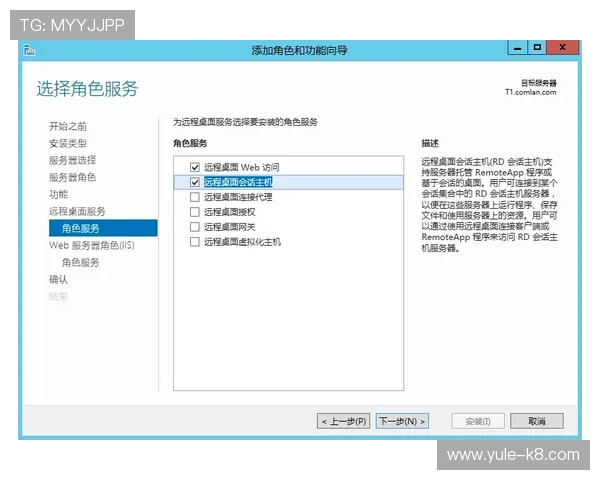
Task: Enable the 远程桌面连接代理 checkbox
Action: pos(195,197)
